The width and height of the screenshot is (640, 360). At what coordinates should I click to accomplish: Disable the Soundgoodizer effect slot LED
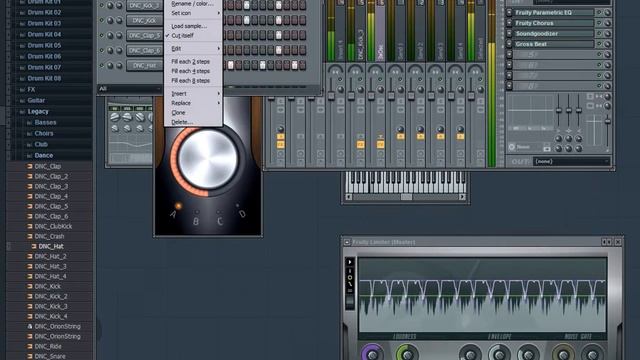[599, 33]
